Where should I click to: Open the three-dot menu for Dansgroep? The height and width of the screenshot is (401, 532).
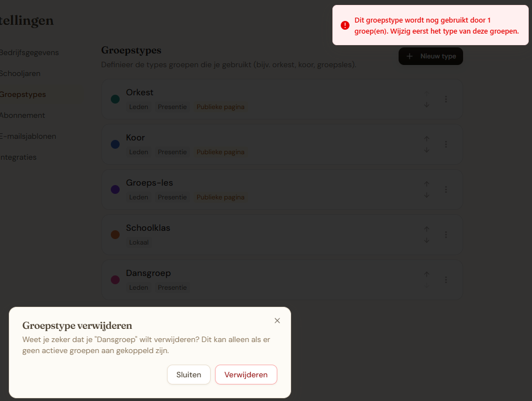point(446,280)
